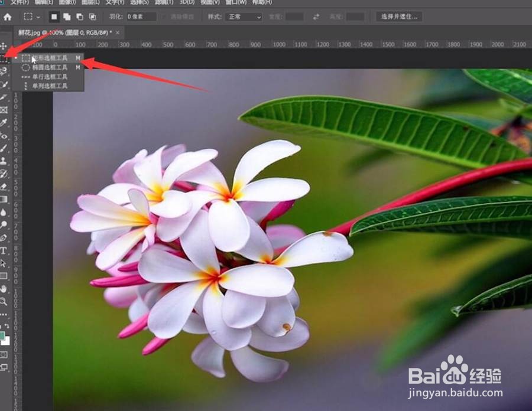This screenshot has width=532, height=411.
Task: Select the Path Selection tool
Action: [x=4, y=263]
